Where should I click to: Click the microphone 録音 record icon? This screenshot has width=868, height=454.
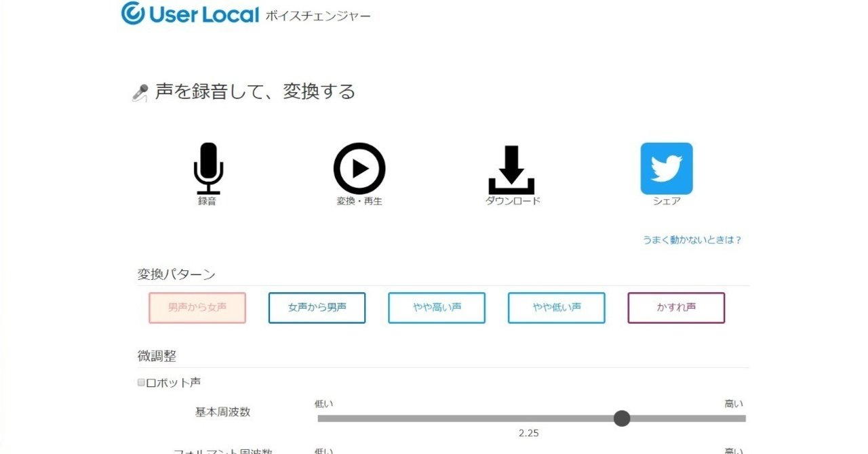(x=208, y=168)
